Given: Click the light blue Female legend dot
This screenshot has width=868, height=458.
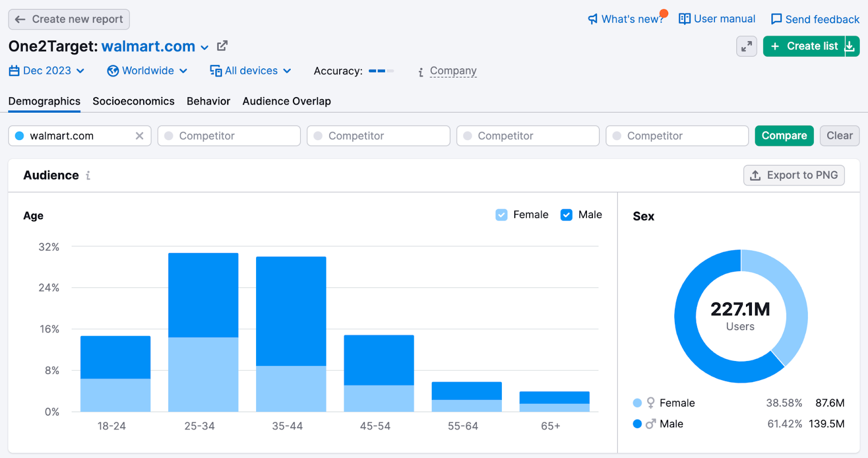Looking at the screenshot, I should [x=637, y=403].
